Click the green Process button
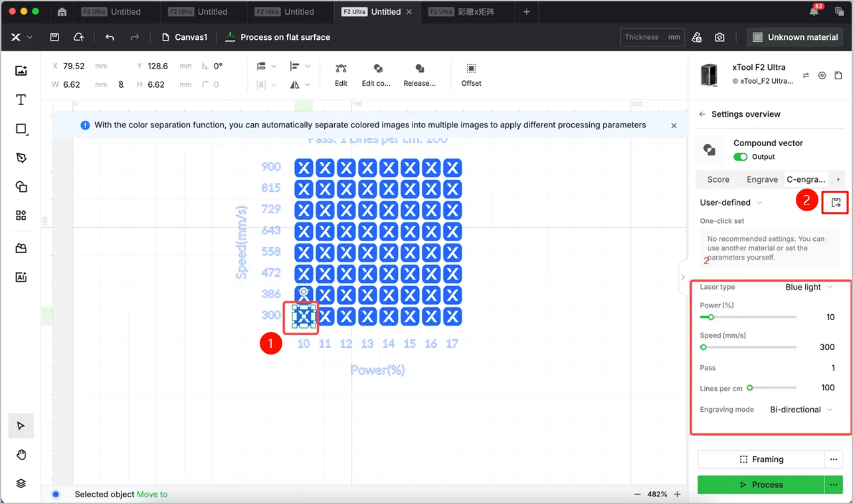Viewport: 853px width, 504px height. pos(761,485)
